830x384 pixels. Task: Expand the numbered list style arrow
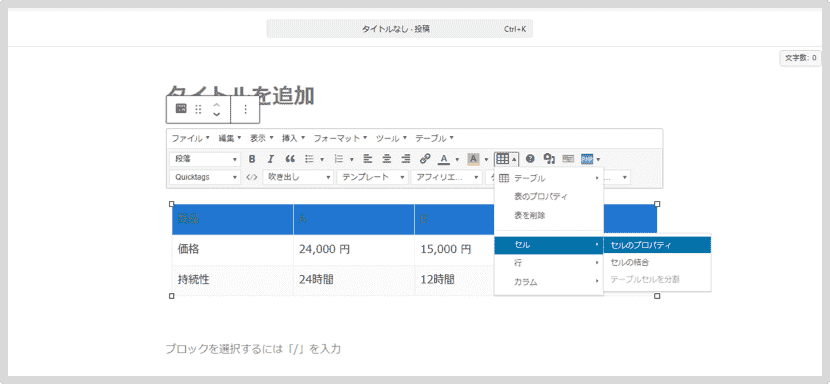(x=351, y=159)
